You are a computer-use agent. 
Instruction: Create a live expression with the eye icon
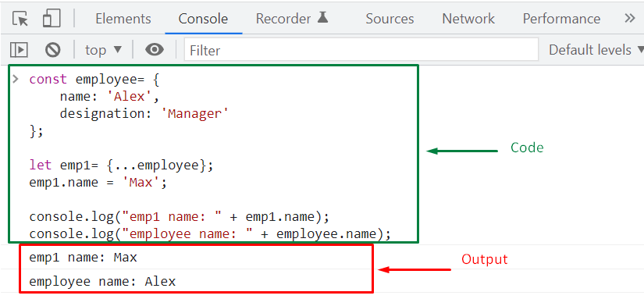155,50
